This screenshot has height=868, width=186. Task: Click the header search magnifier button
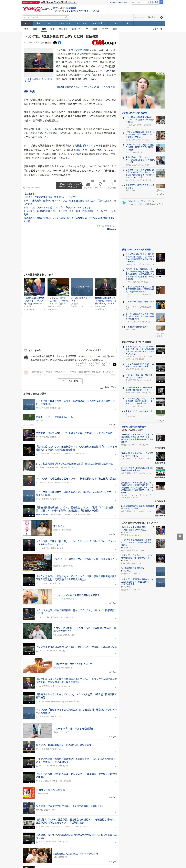161,2
